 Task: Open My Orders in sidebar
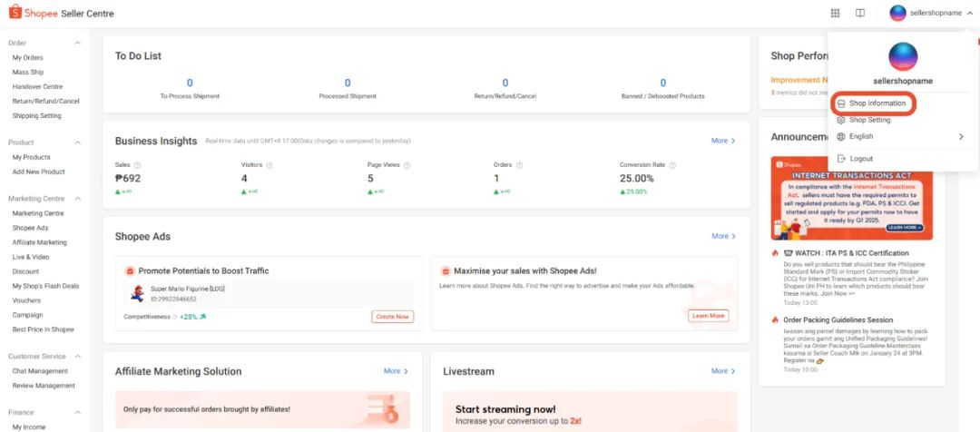[x=27, y=57]
